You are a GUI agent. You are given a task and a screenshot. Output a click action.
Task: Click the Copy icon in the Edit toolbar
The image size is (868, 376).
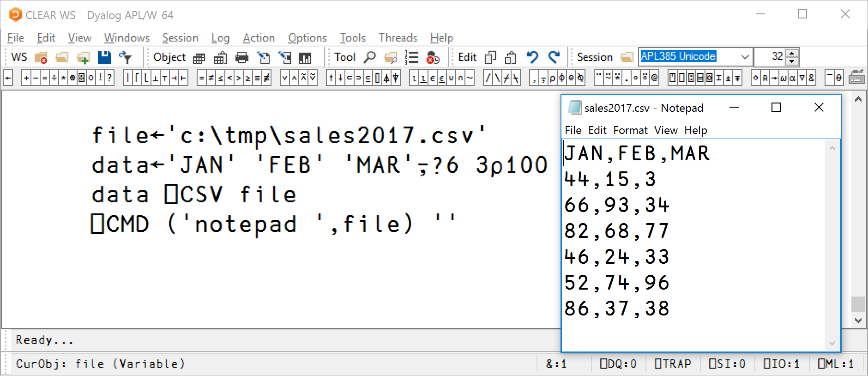[x=490, y=57]
